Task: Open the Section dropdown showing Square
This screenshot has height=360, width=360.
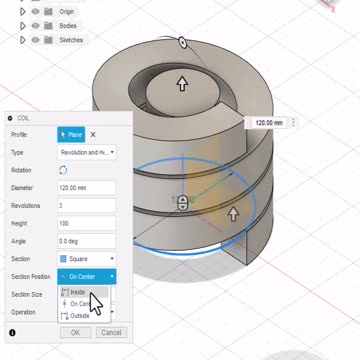Action: [x=87, y=259]
